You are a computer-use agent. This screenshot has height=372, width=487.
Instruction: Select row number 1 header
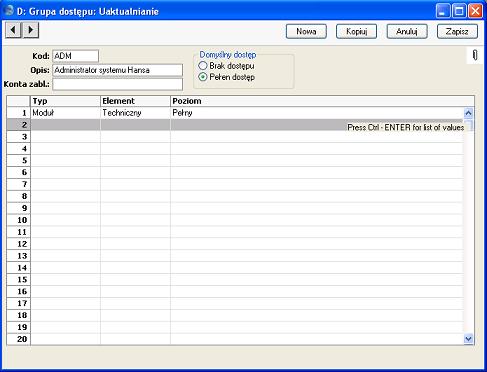[19, 113]
